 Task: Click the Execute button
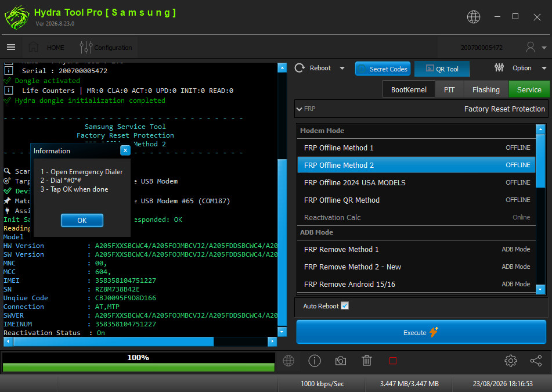[421, 332]
